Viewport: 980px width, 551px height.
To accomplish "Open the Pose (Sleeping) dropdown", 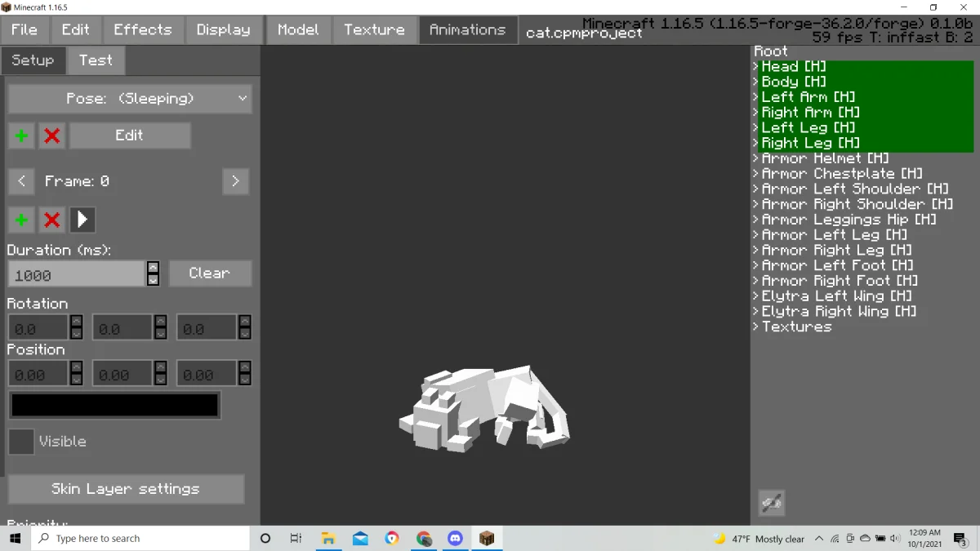I will pyautogui.click(x=130, y=99).
